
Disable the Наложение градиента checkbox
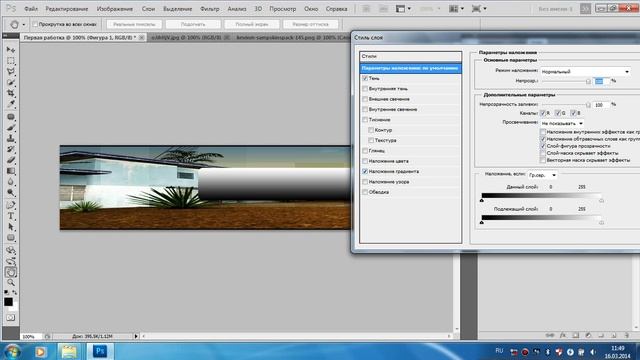tap(365, 171)
